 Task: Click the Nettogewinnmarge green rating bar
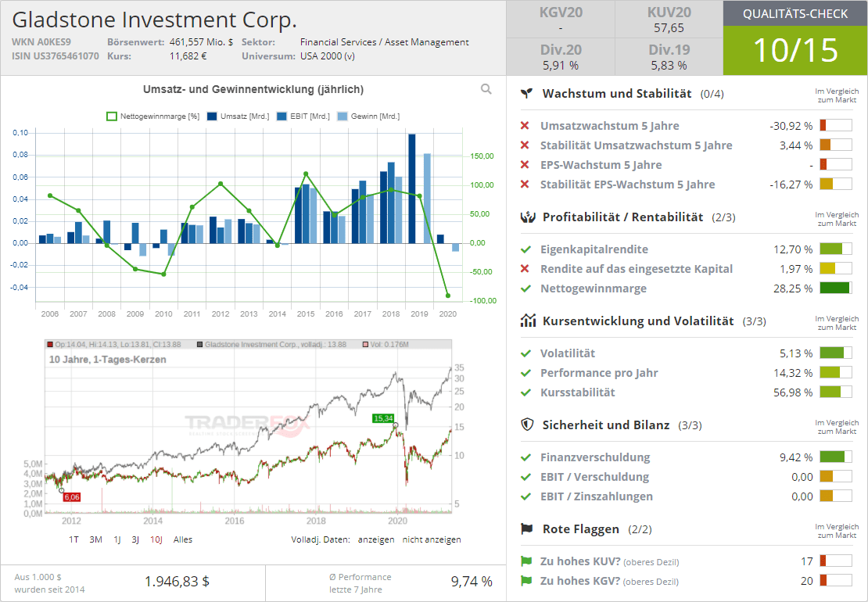pos(834,288)
